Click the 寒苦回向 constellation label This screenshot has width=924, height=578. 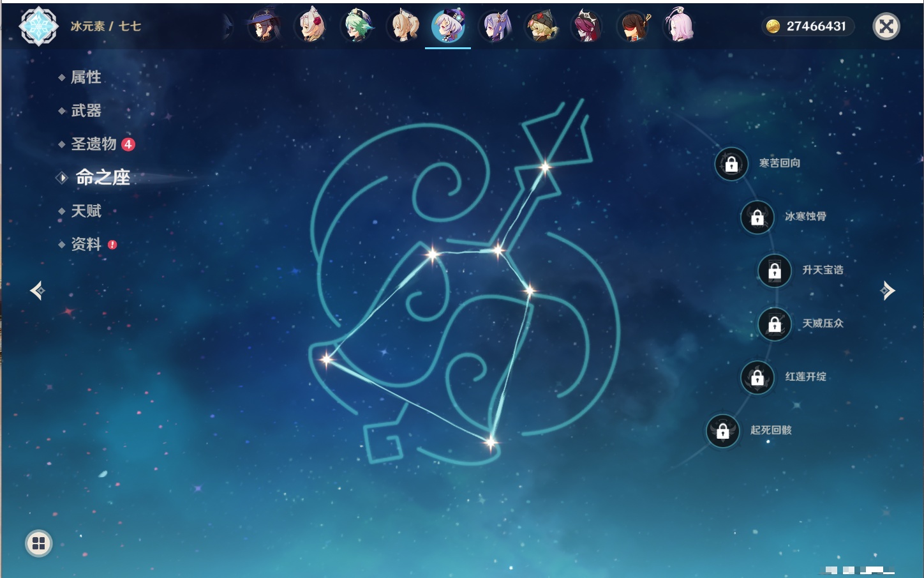780,163
